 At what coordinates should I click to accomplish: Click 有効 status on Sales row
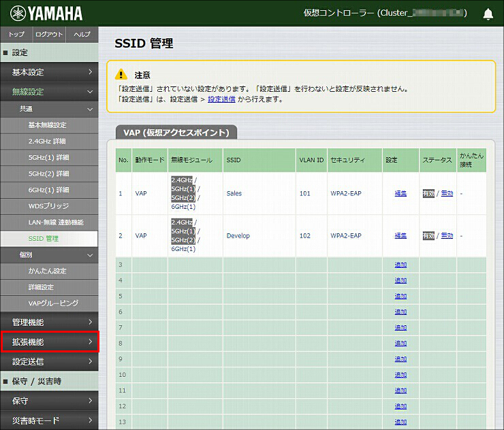[428, 193]
